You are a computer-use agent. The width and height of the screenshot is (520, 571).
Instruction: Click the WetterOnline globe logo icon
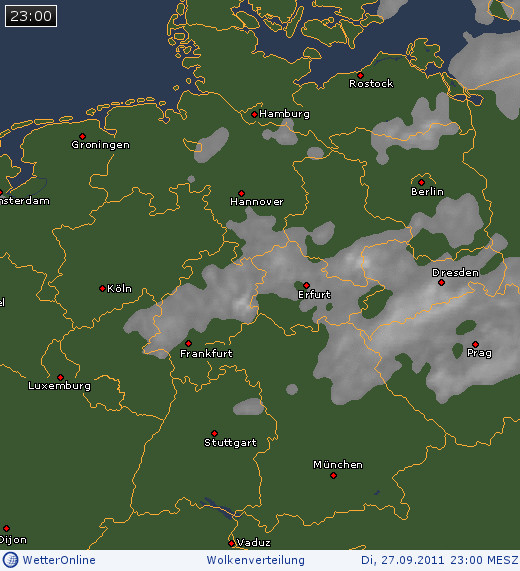pyautogui.click(x=10, y=560)
